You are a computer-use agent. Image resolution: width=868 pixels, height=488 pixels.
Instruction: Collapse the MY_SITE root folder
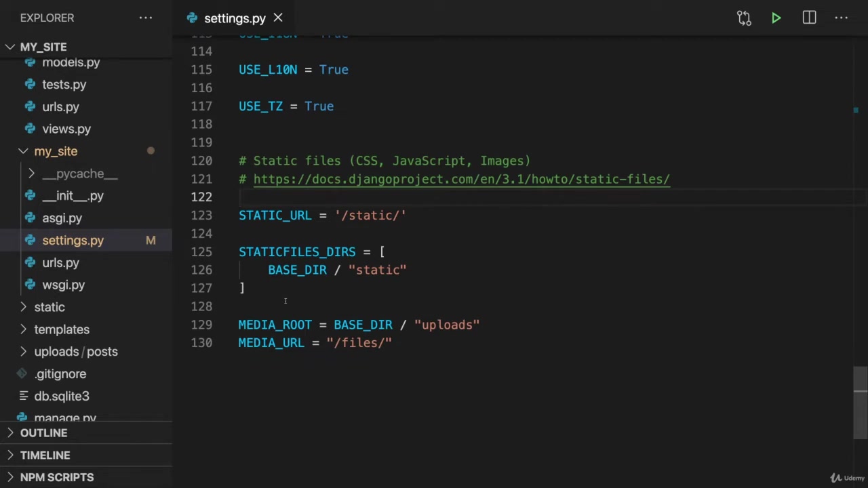10,47
